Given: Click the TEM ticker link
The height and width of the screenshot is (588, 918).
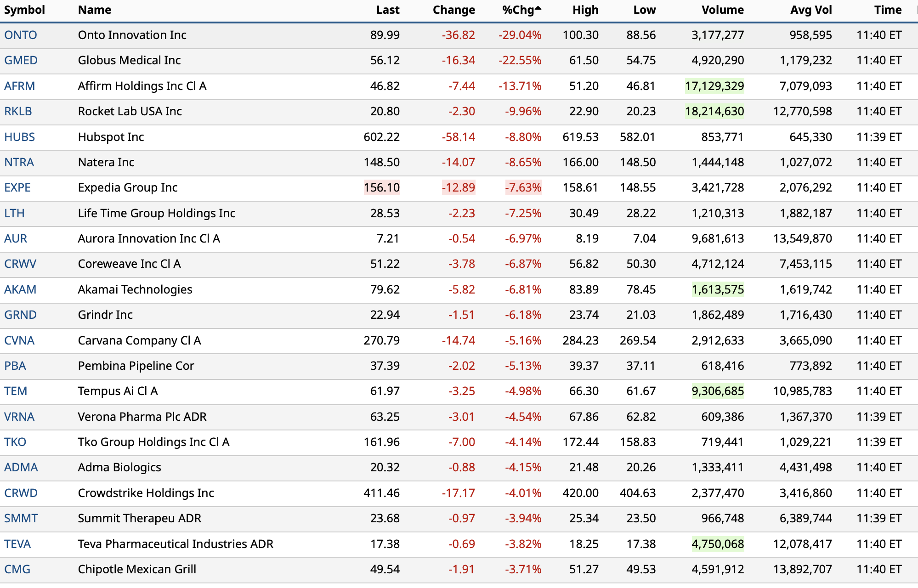Looking at the screenshot, I should pyautogui.click(x=16, y=391).
